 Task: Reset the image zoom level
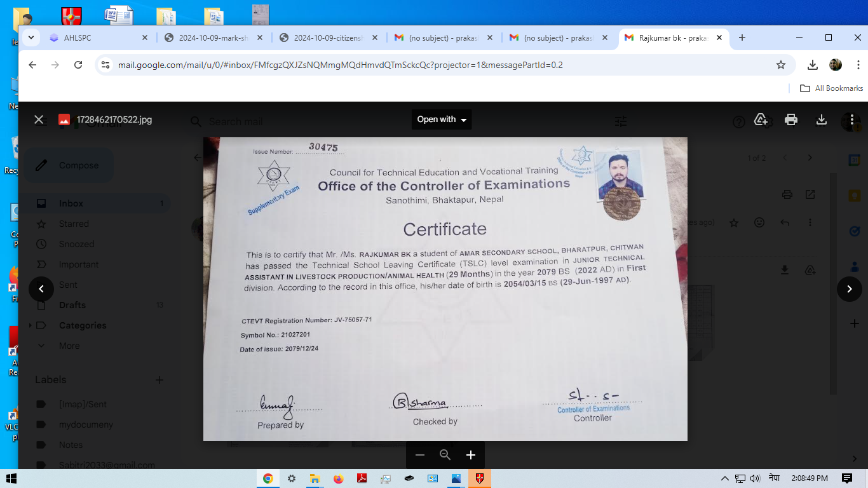(445, 455)
